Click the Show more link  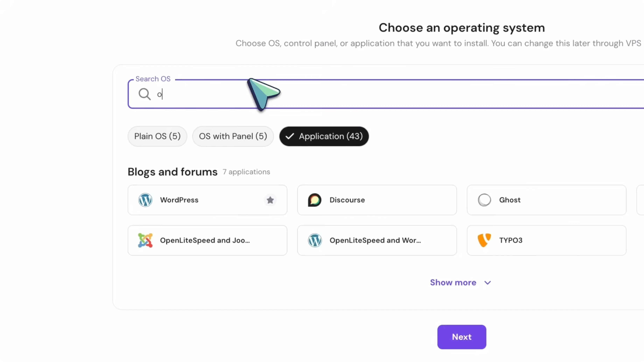coord(453,282)
